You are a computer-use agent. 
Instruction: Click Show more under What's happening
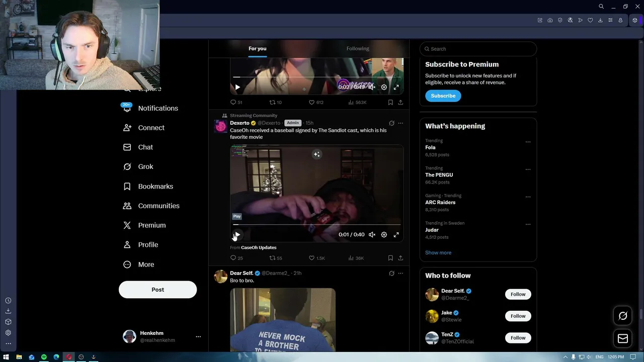pyautogui.click(x=438, y=252)
